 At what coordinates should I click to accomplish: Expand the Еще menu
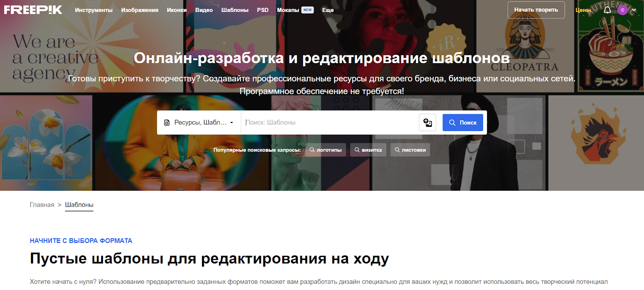[x=328, y=10]
